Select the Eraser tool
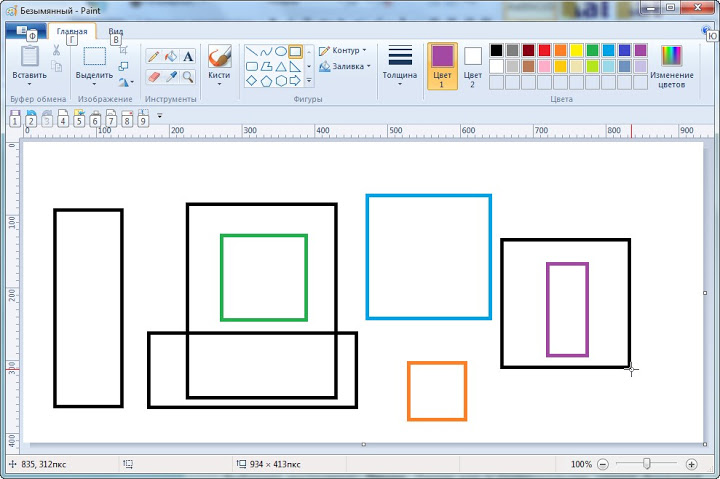Viewport: 720px width, 479px height. click(x=153, y=76)
